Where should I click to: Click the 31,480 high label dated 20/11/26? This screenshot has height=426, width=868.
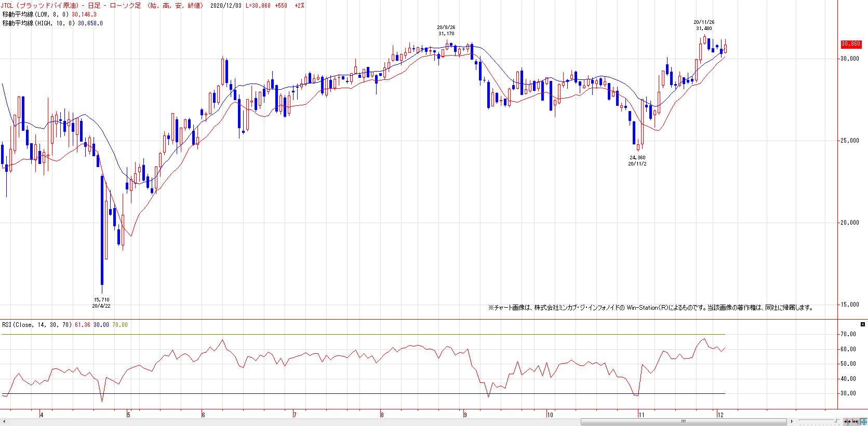(704, 29)
